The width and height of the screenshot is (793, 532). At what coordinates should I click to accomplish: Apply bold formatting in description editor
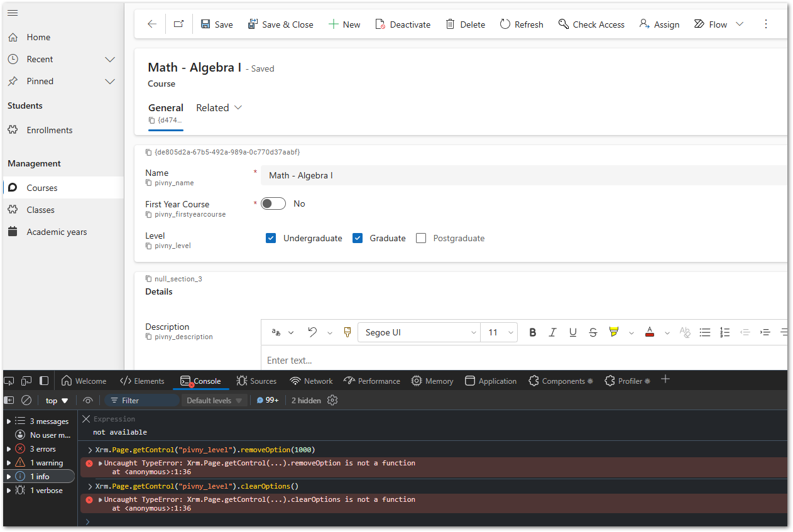[533, 332]
